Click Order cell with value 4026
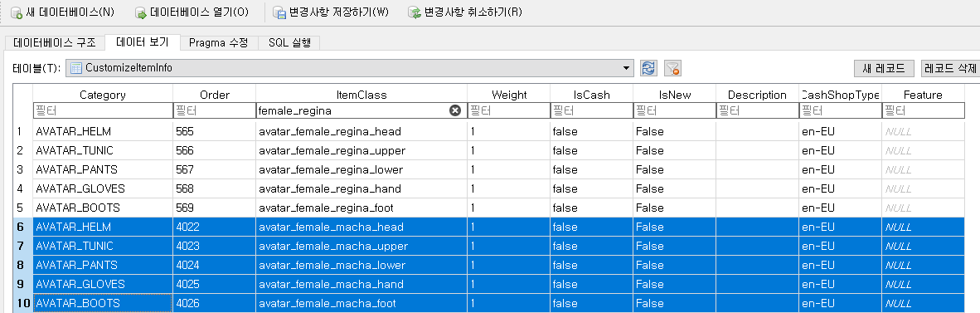Viewport: 980px width, 313px height. pyautogui.click(x=215, y=303)
